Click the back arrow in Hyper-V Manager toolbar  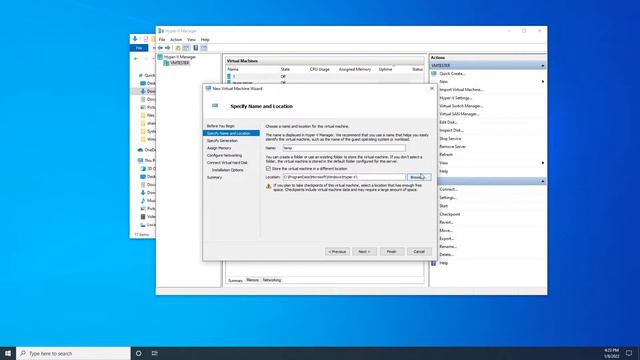coord(160,48)
